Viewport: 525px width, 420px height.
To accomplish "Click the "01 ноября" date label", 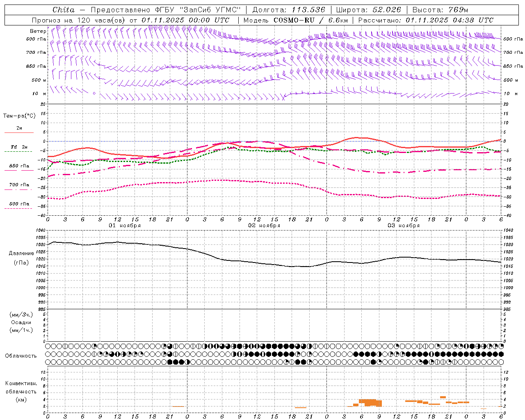I will [125, 226].
